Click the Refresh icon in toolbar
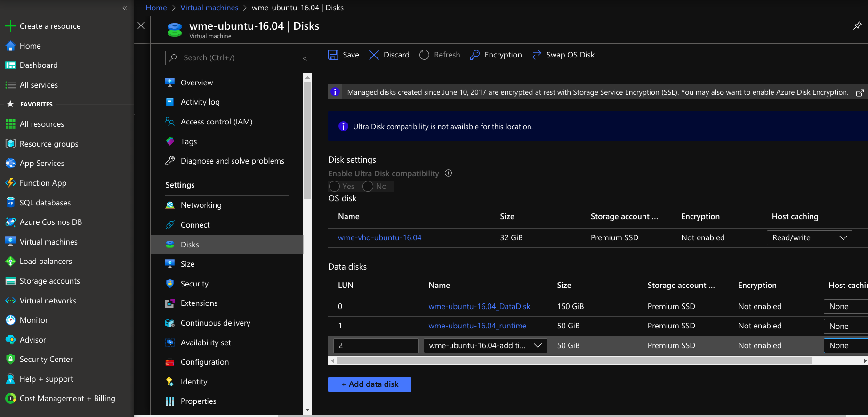 click(424, 55)
